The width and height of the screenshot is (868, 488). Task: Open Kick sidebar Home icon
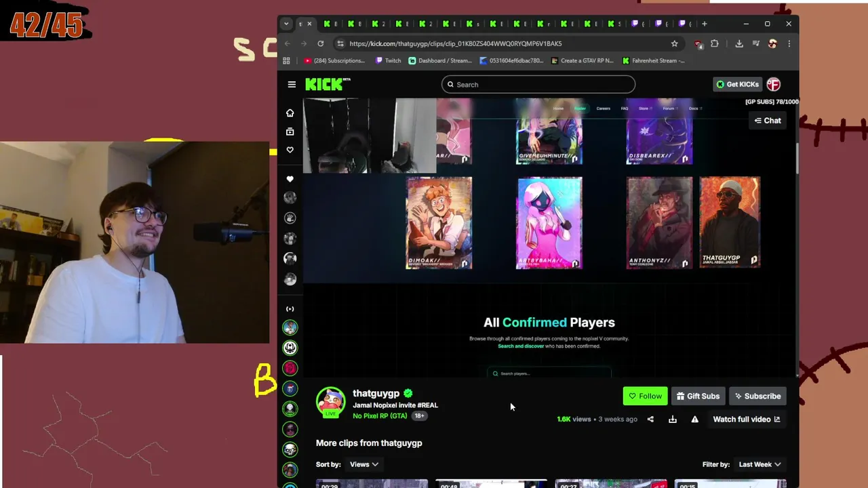tap(290, 113)
